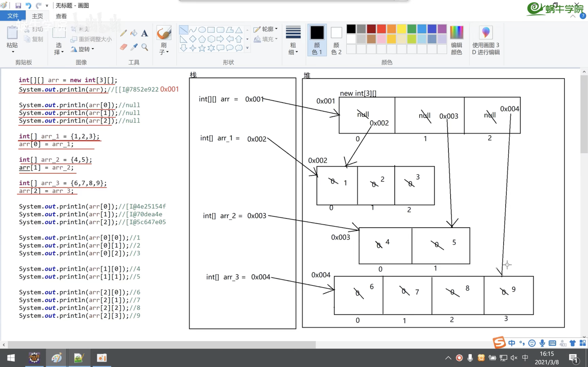This screenshot has height=367, width=588.
Task: Expand the Outline dropdown
Action: (x=266, y=29)
